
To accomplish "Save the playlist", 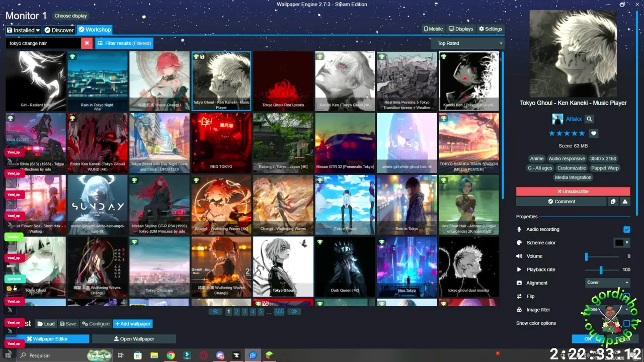I will pyautogui.click(x=68, y=324).
